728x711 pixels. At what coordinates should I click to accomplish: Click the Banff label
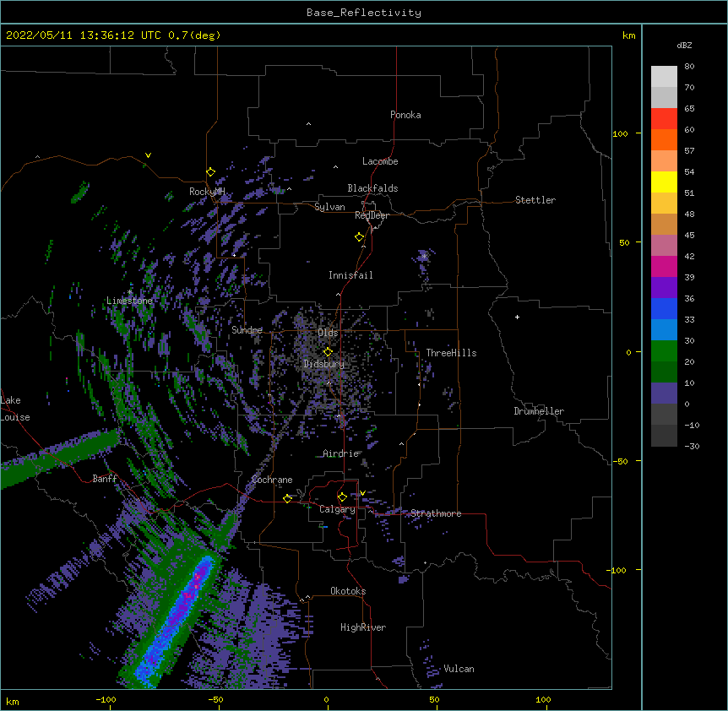coord(105,479)
